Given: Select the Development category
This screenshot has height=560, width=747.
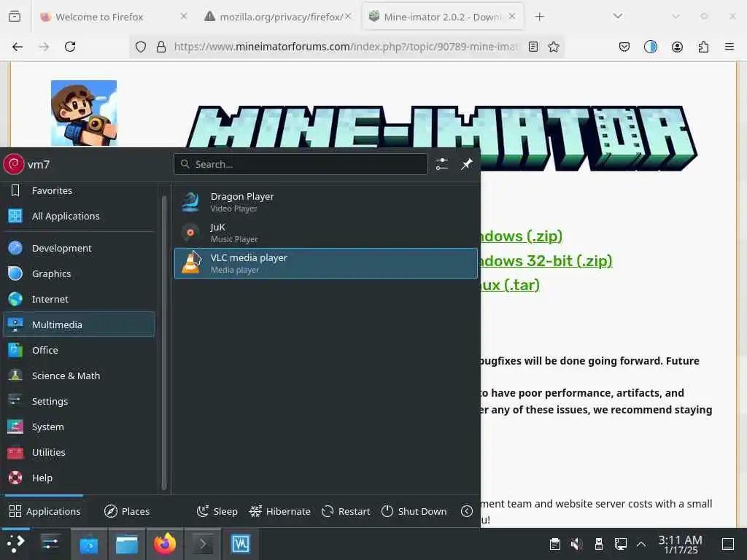Looking at the screenshot, I should tap(79, 248).
